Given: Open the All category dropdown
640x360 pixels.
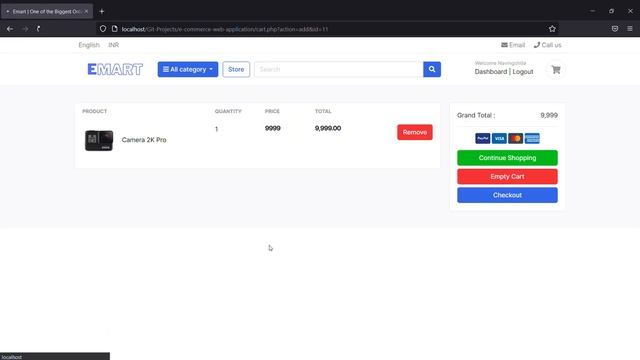Looking at the screenshot, I should click(188, 69).
